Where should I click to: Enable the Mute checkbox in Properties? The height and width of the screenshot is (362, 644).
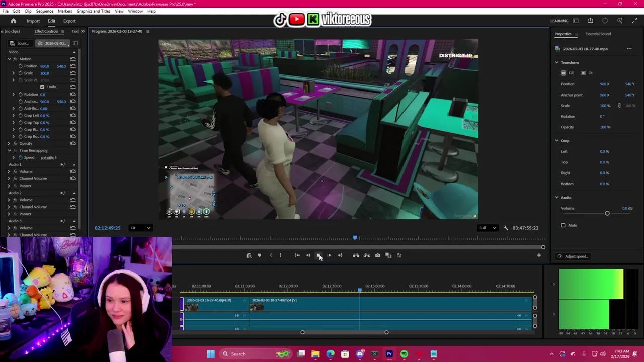point(563,225)
